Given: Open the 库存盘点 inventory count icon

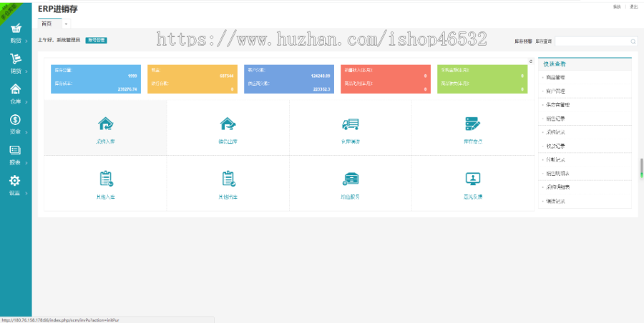Looking at the screenshot, I should click(x=472, y=124).
